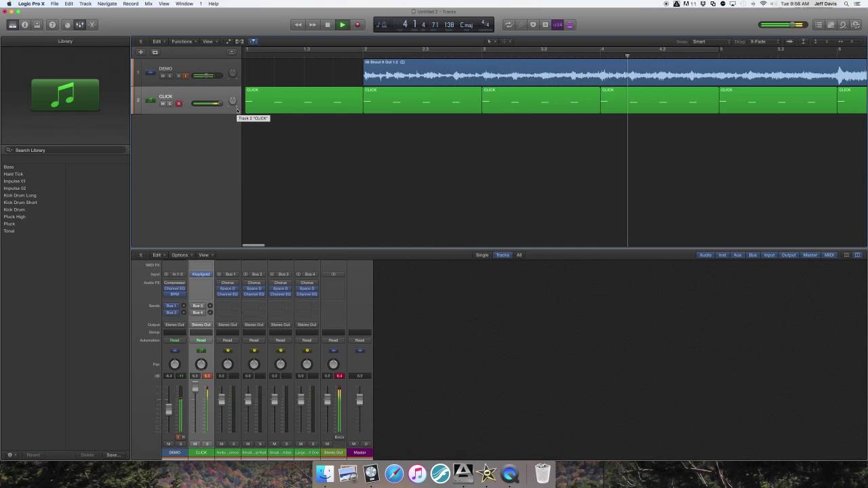Open the Track menu
Screen dimensions: 868x488
point(85,3)
